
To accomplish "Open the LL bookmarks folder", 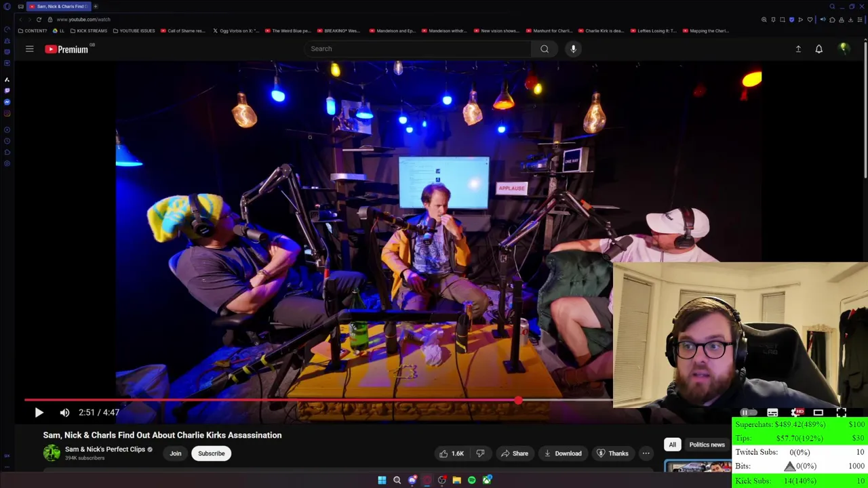I will [x=59, y=30].
